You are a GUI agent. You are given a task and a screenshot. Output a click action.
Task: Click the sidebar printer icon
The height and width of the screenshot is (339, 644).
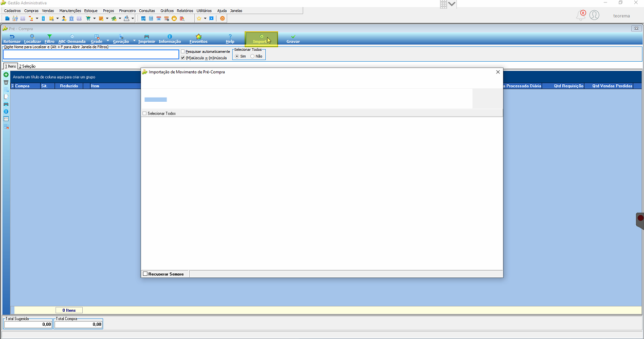click(x=6, y=104)
